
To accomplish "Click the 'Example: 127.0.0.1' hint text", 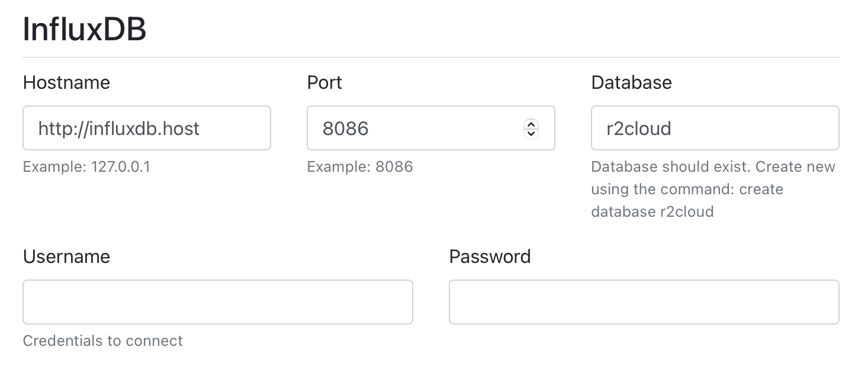I will (86, 166).
